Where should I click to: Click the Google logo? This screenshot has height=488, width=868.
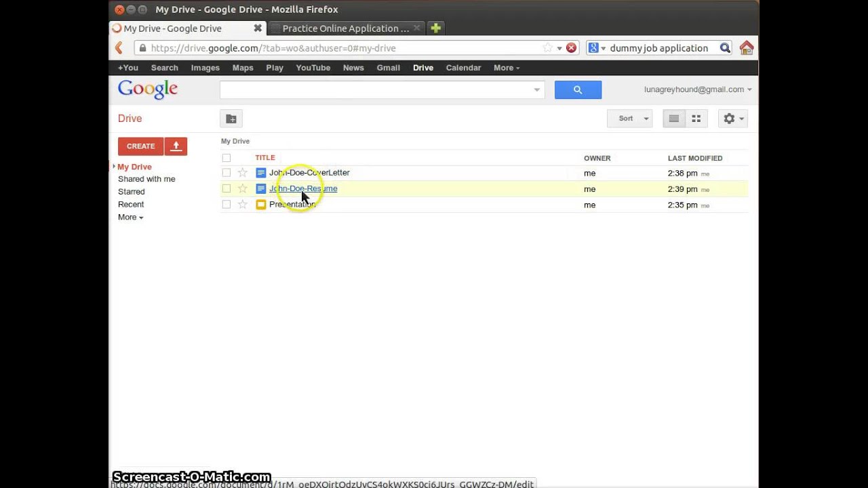pos(148,89)
